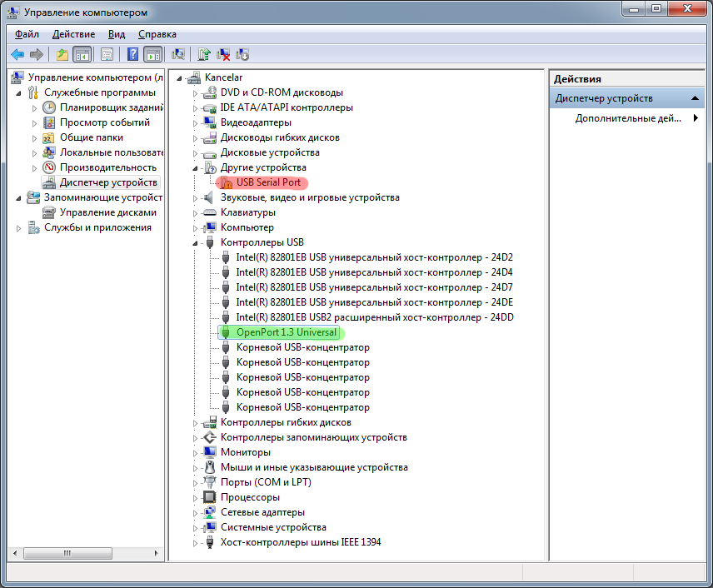Click the Help question mark toolbar icon
Image resolution: width=713 pixels, height=588 pixels.
pyautogui.click(x=132, y=55)
